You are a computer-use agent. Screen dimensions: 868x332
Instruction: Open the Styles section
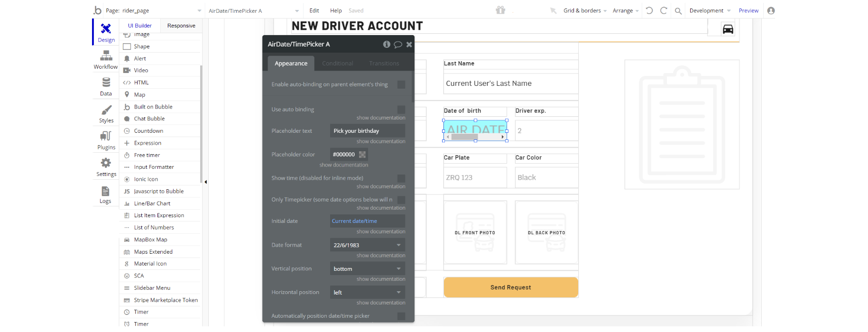(x=106, y=114)
